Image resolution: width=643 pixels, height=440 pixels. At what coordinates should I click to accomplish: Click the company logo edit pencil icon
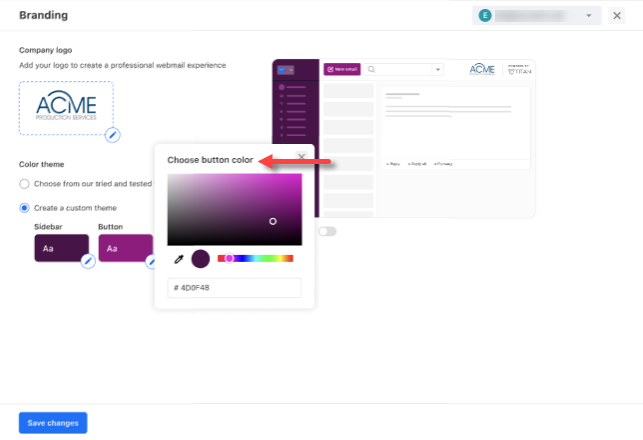point(112,135)
